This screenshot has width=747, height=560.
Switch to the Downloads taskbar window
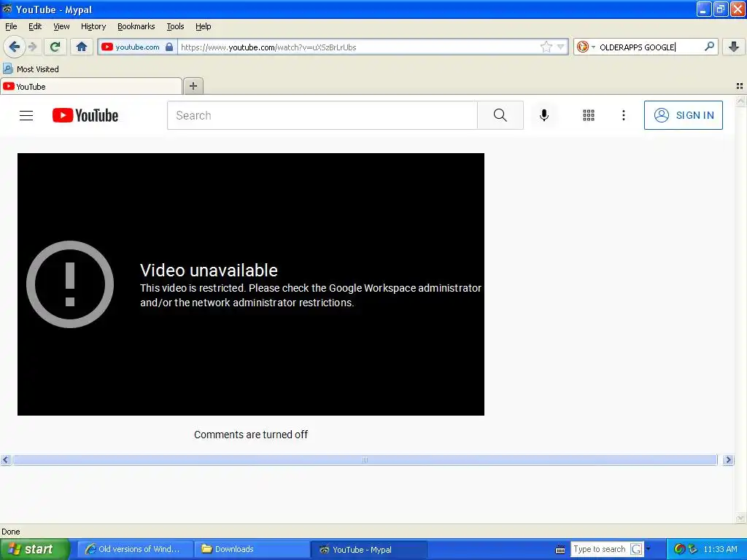[x=252, y=549]
